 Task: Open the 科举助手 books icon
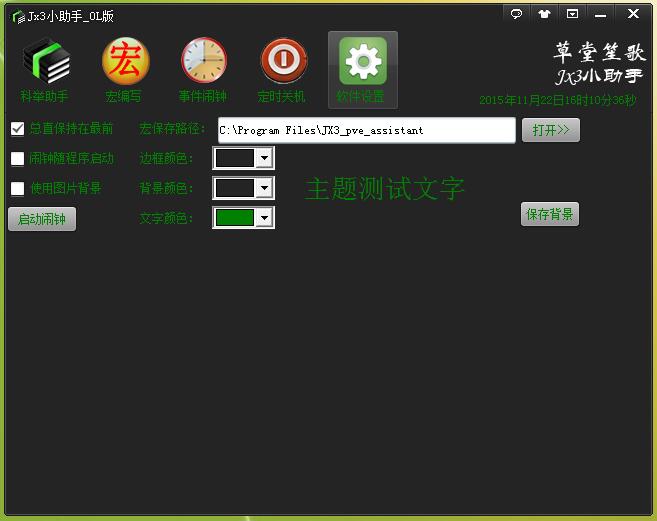[x=45, y=62]
